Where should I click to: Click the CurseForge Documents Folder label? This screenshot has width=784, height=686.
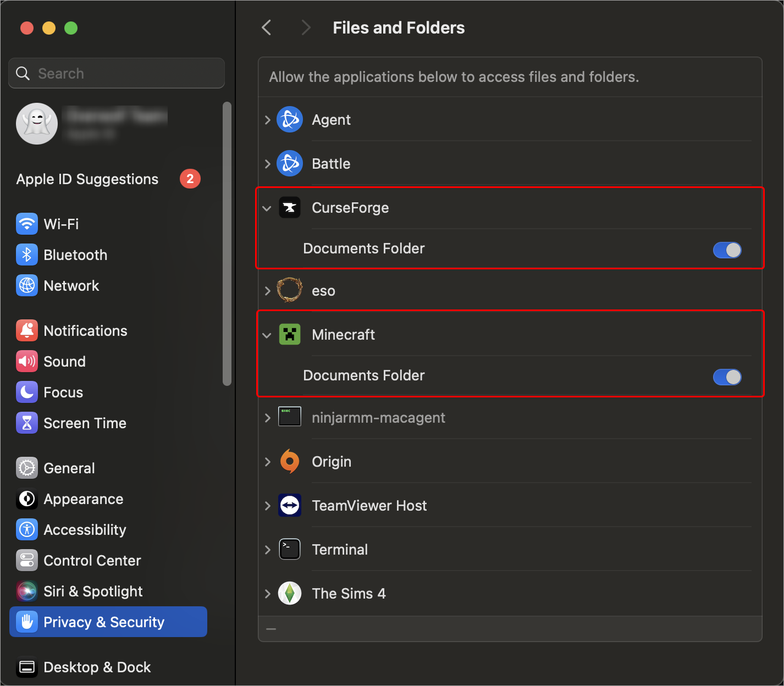coord(364,248)
